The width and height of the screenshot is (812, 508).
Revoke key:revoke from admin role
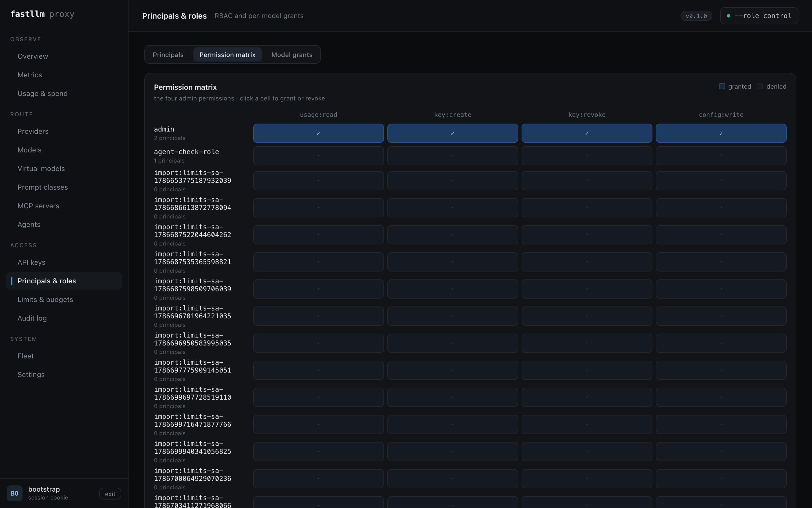coord(587,133)
